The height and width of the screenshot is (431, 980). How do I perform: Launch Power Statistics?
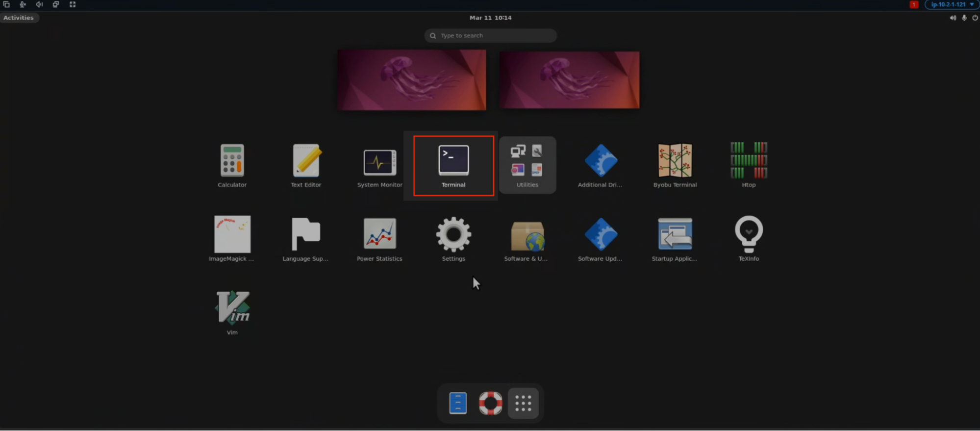(x=379, y=239)
